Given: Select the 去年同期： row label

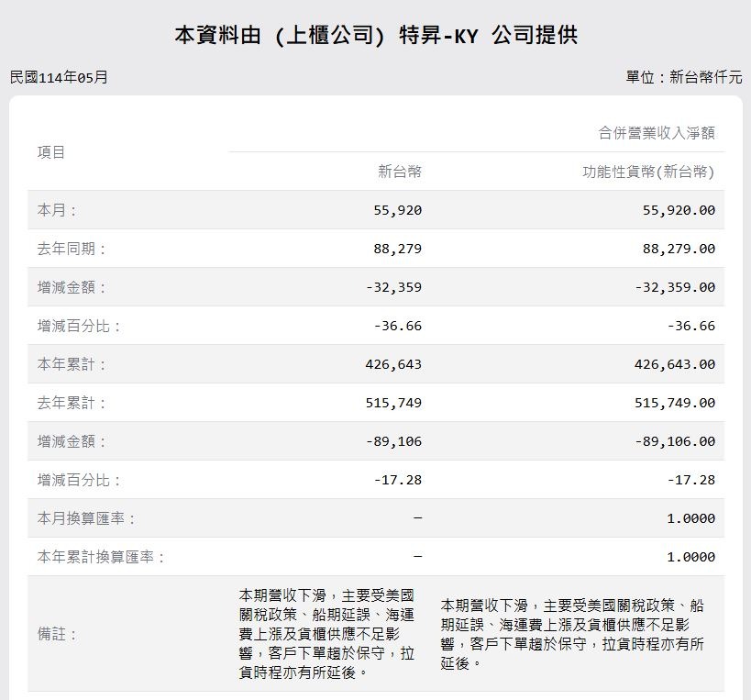Looking at the screenshot, I should pyautogui.click(x=72, y=249).
